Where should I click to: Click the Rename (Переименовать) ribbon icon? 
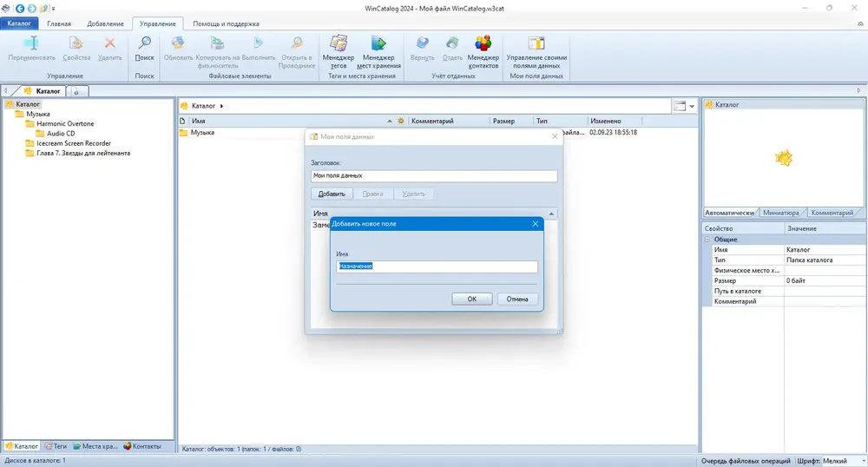pos(31,43)
